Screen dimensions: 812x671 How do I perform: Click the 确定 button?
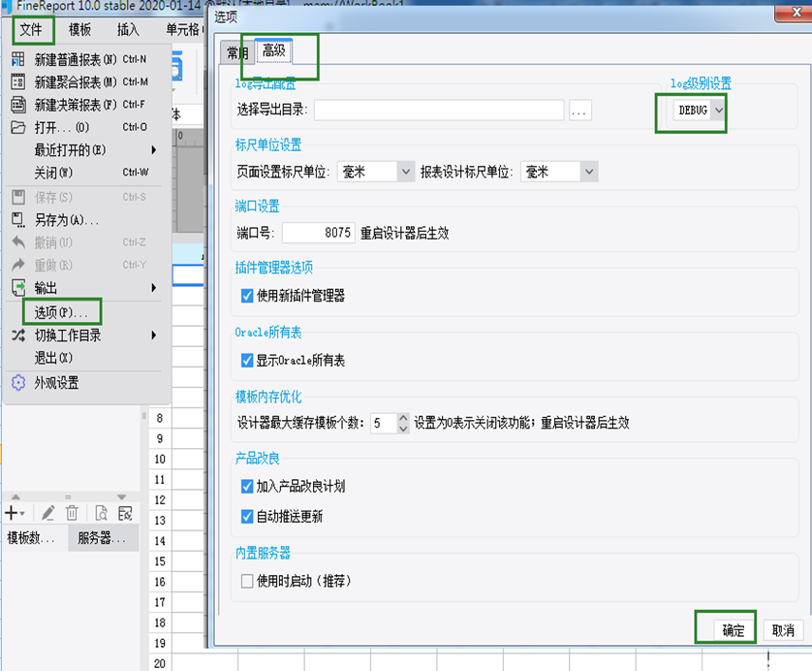tap(734, 630)
